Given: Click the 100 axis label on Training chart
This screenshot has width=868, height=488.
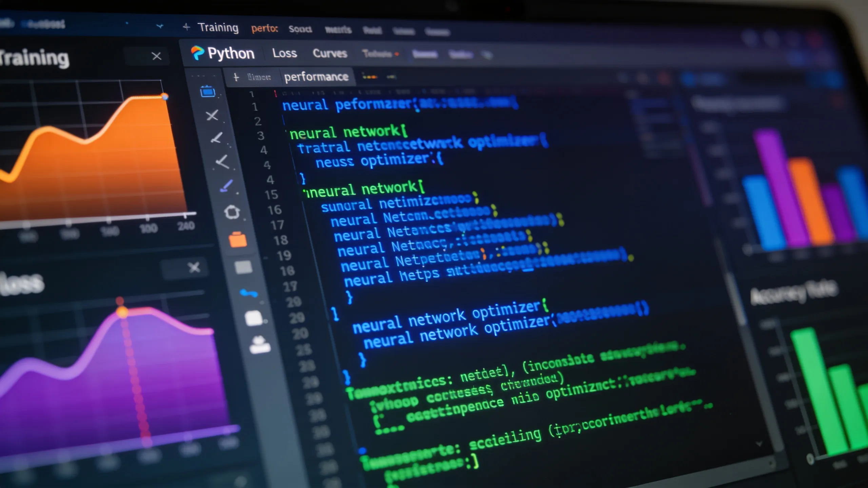Looking at the screenshot, I should tap(149, 228).
